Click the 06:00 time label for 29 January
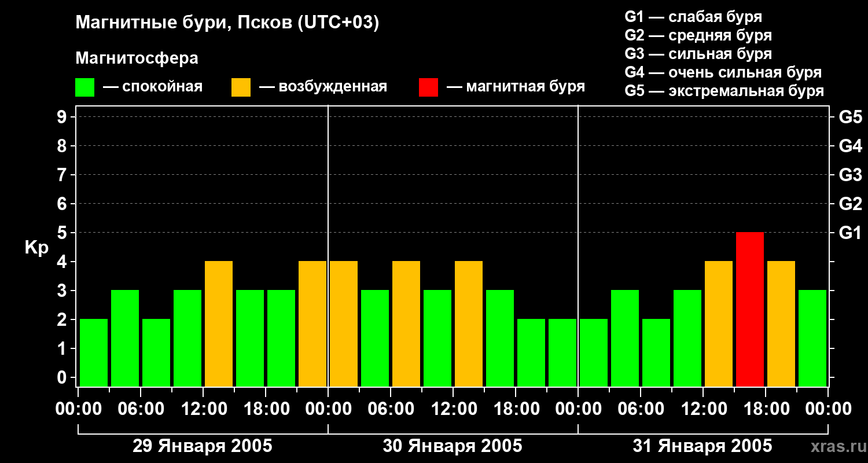Screen dimensions: 868x463 141,409
